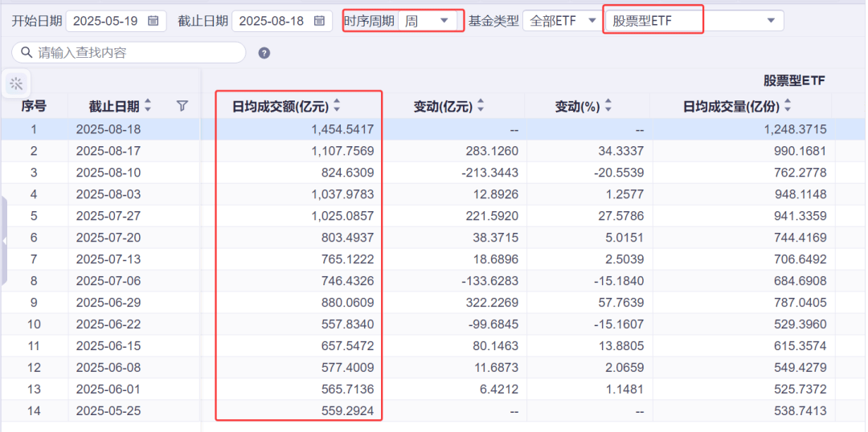Image resolution: width=868 pixels, height=432 pixels.
Task: Sort by 日均成交量(亿份) column arrows
Action: (x=788, y=106)
